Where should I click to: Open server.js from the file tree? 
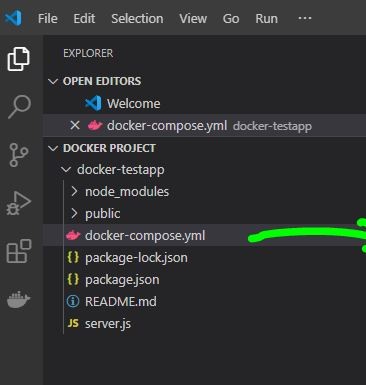(x=108, y=324)
